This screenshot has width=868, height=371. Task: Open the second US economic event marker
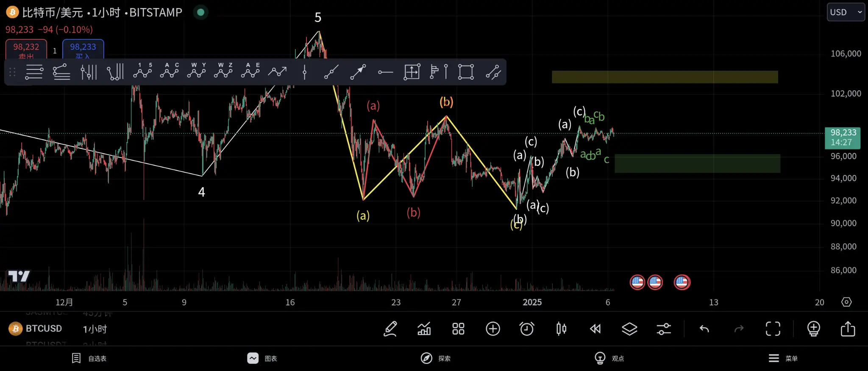click(655, 282)
